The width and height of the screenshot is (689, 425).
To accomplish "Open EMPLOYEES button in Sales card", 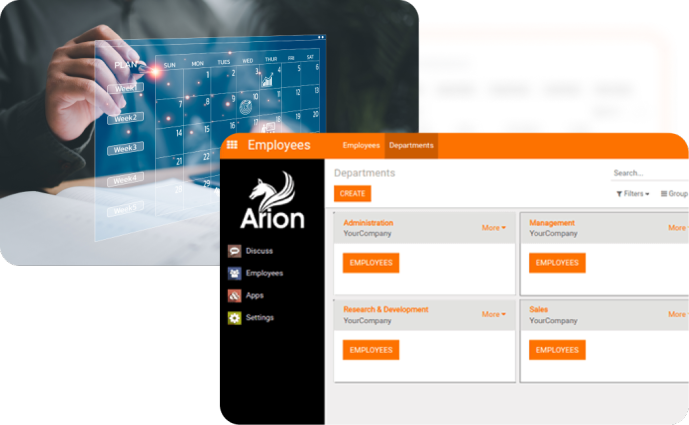I will [557, 350].
